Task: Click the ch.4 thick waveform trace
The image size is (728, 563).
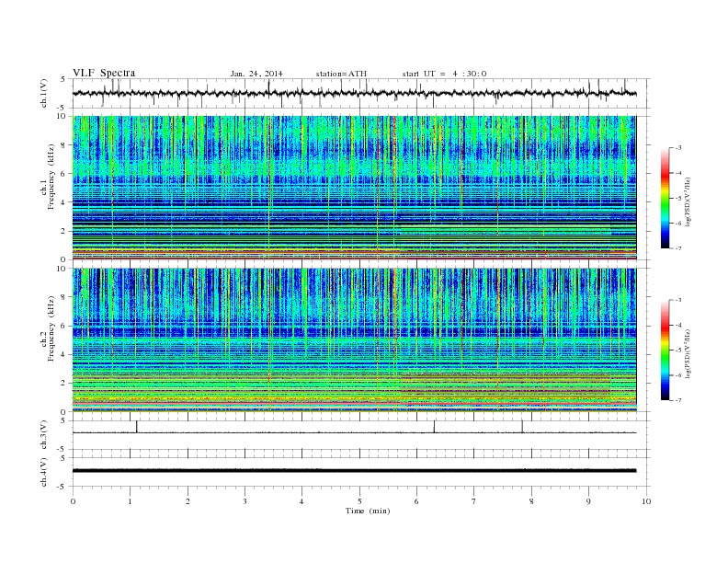Action: (x=354, y=471)
